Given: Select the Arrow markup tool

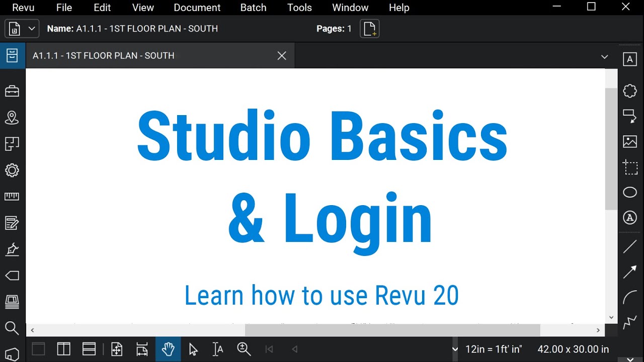Looking at the screenshot, I should click(630, 273).
